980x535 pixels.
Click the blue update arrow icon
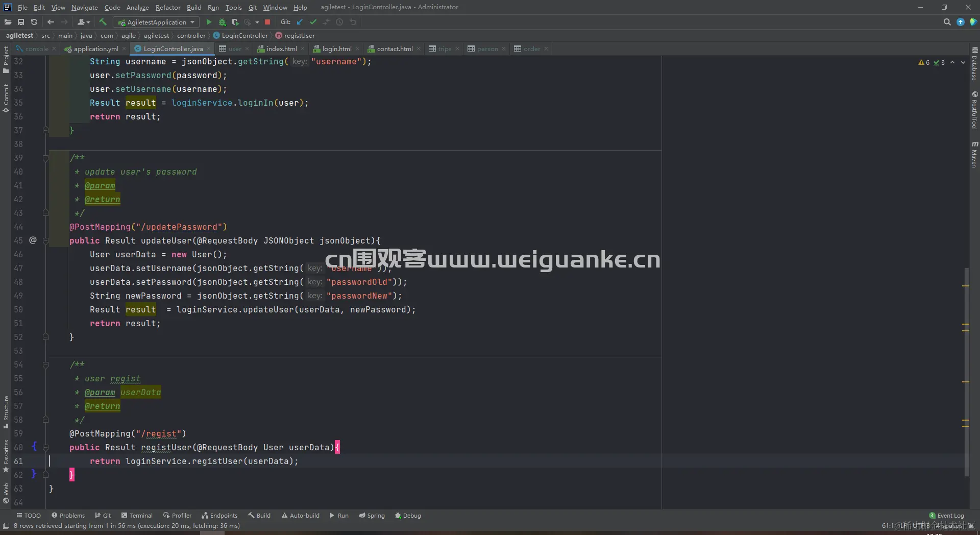pyautogui.click(x=960, y=22)
